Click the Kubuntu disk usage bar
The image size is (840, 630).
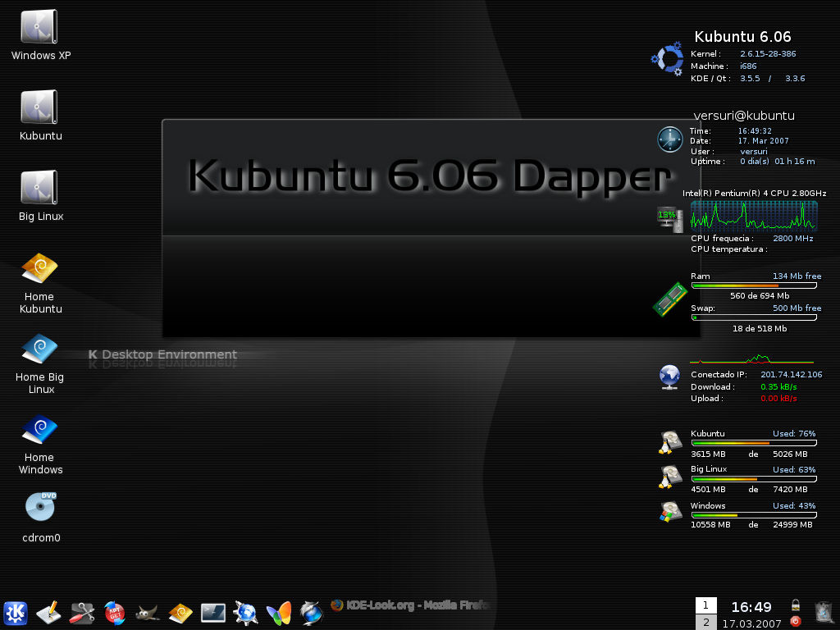tap(754, 443)
